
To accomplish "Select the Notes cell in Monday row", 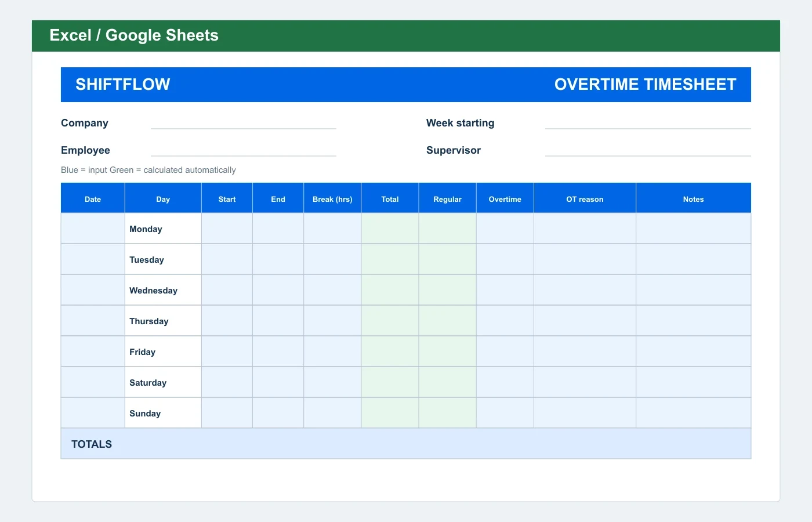I will pyautogui.click(x=693, y=229).
